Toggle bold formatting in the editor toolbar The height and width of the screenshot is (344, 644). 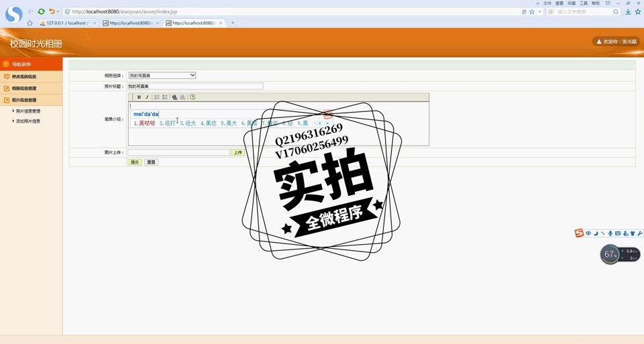click(x=139, y=97)
